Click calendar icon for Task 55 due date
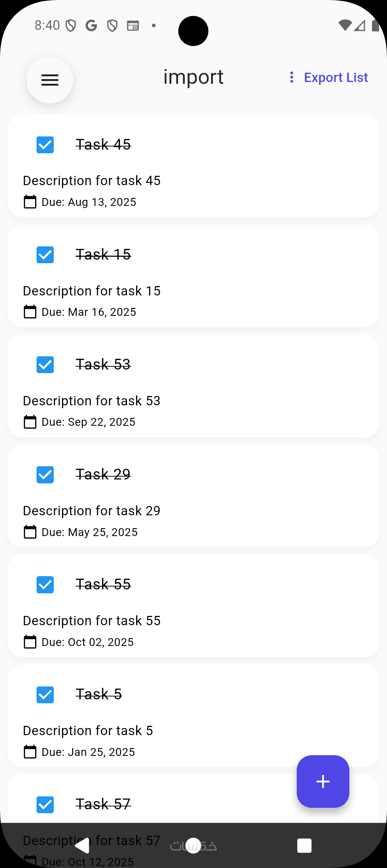The width and height of the screenshot is (387, 868). click(x=30, y=642)
